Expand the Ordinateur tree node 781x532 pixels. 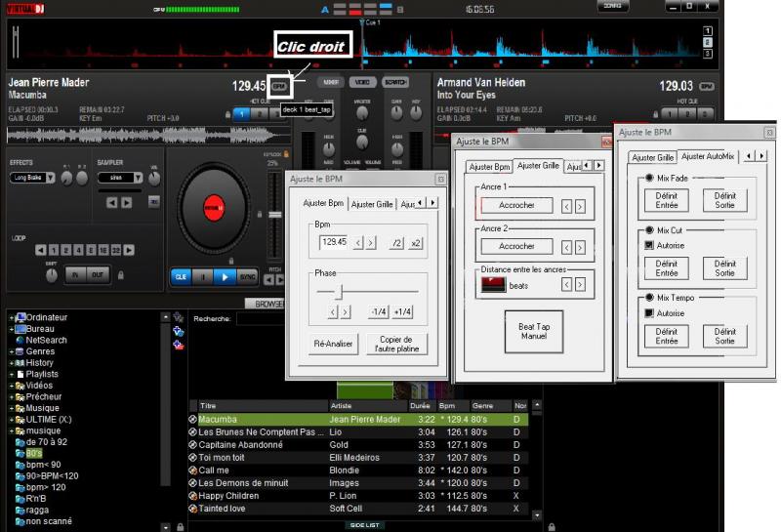click(x=12, y=317)
